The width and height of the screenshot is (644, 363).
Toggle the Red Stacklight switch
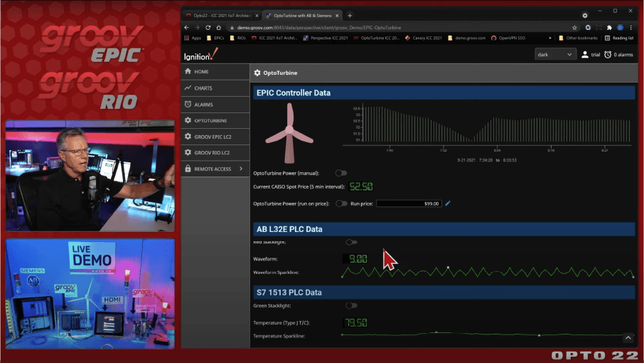pyautogui.click(x=351, y=242)
